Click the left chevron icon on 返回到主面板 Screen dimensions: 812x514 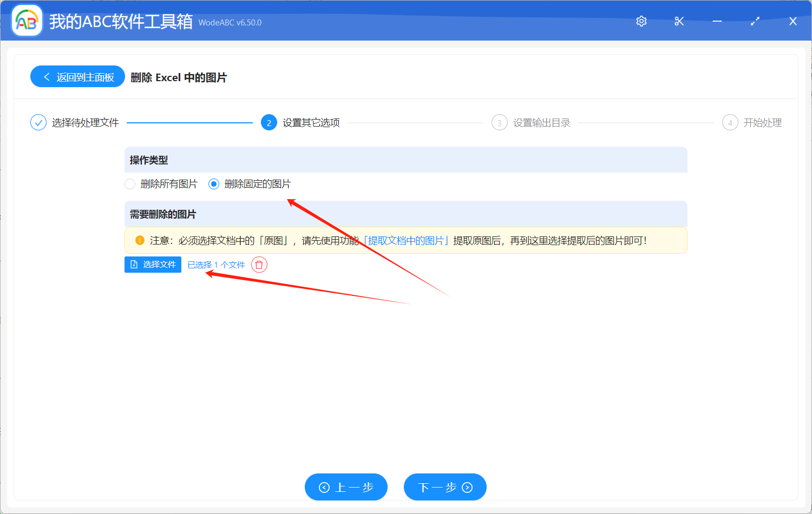[45, 76]
